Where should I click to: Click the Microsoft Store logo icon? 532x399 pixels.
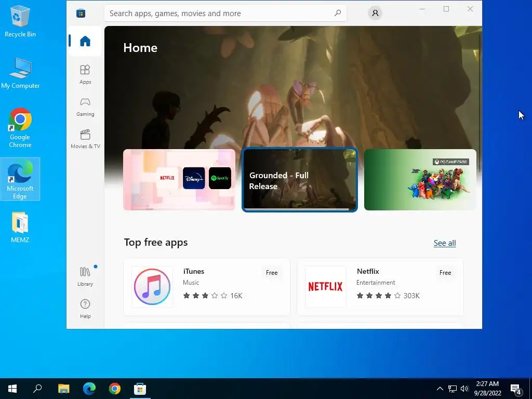tap(81, 13)
